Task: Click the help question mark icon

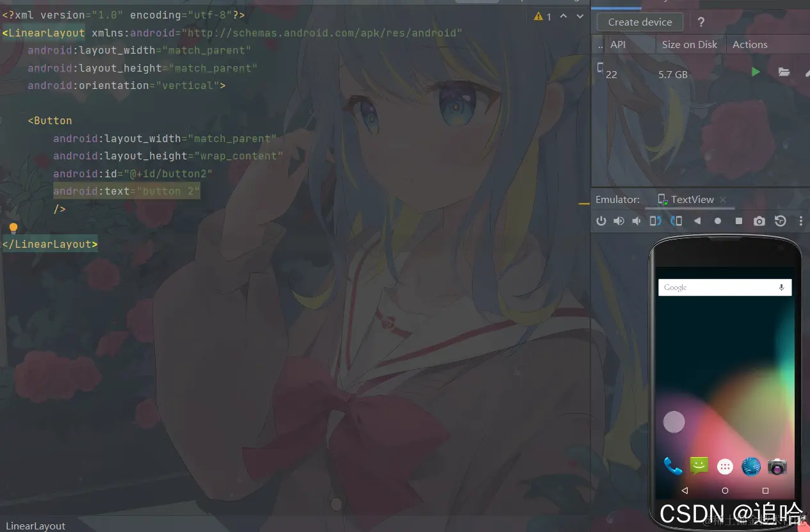Action: [x=701, y=21]
